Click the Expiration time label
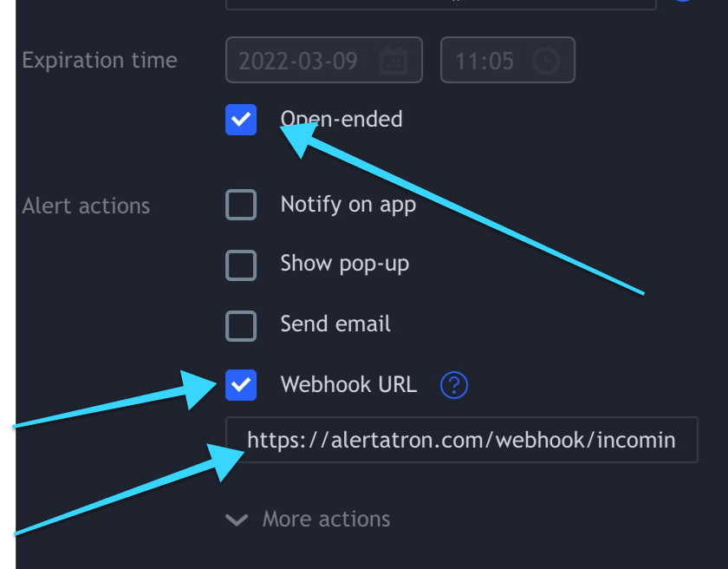The height and width of the screenshot is (569, 728). 100,61
